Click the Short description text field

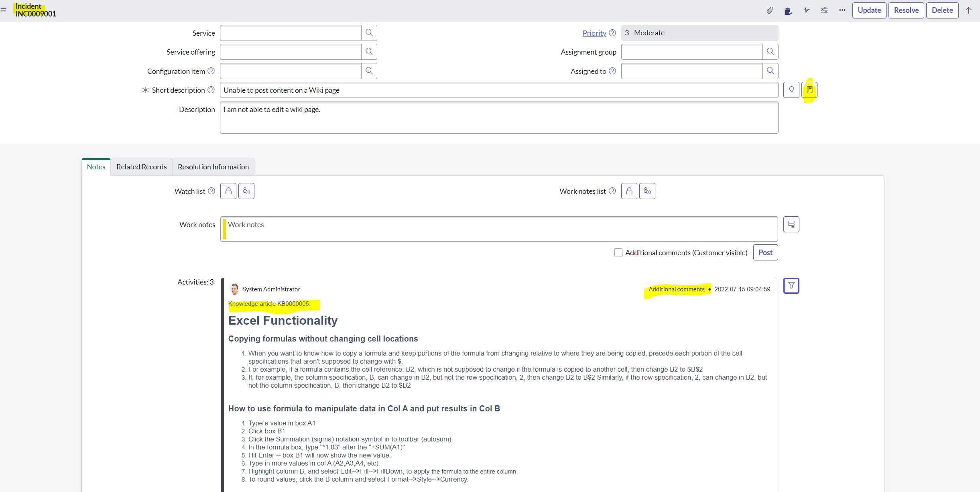coord(499,90)
